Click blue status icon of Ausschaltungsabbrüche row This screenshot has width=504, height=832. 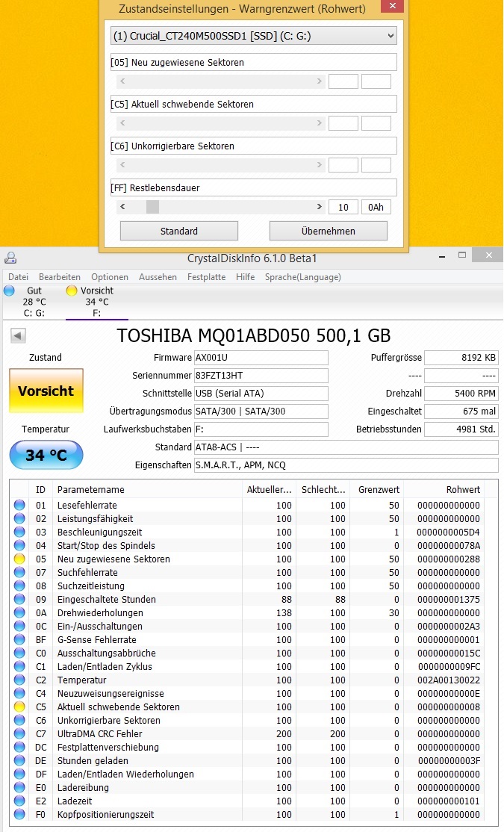pyautogui.click(x=19, y=654)
